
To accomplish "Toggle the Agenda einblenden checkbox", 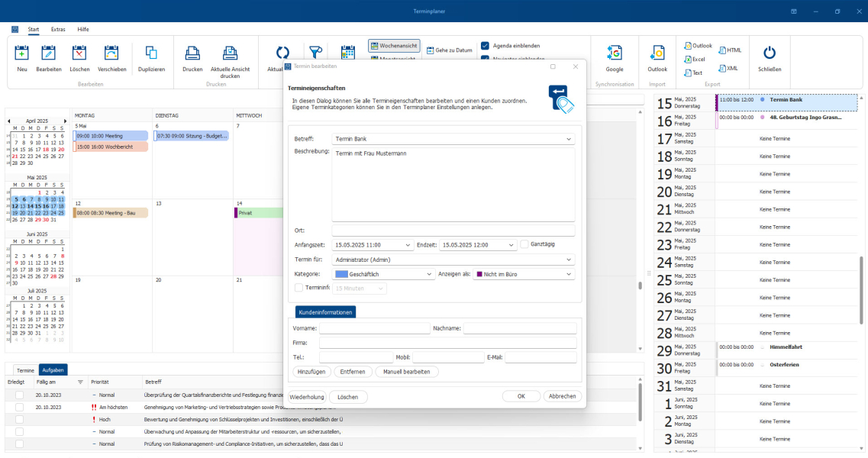I will tap(485, 46).
